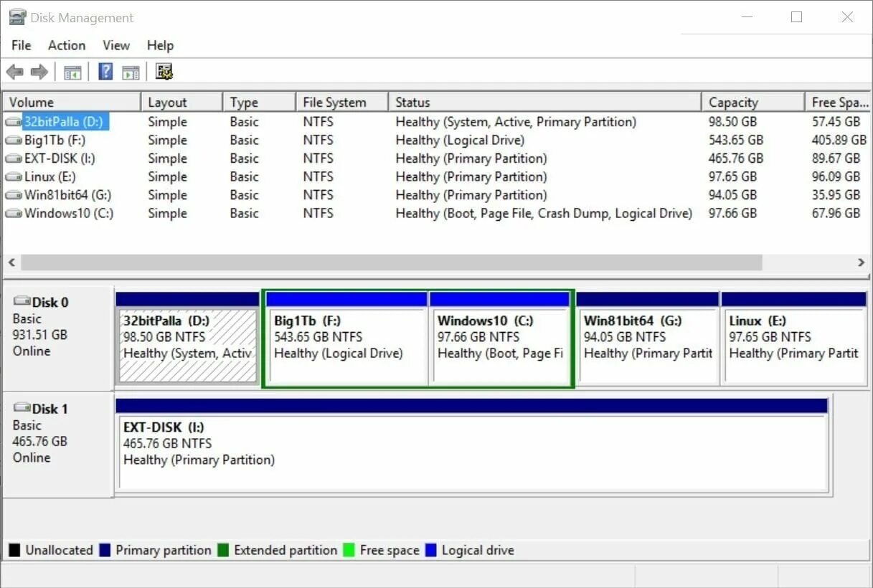Click the drive icon beside Linux (E:)
The height and width of the screenshot is (588, 873).
click(x=14, y=176)
